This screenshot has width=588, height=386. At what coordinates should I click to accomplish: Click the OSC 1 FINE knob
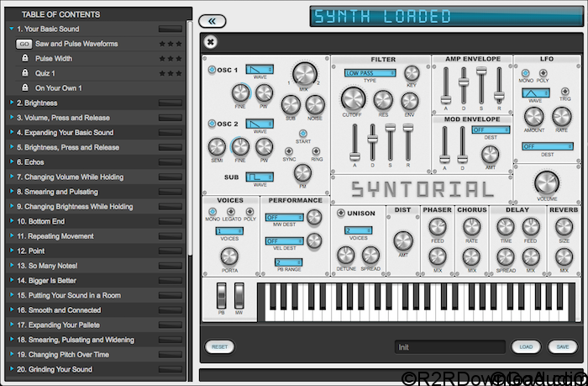(x=240, y=93)
